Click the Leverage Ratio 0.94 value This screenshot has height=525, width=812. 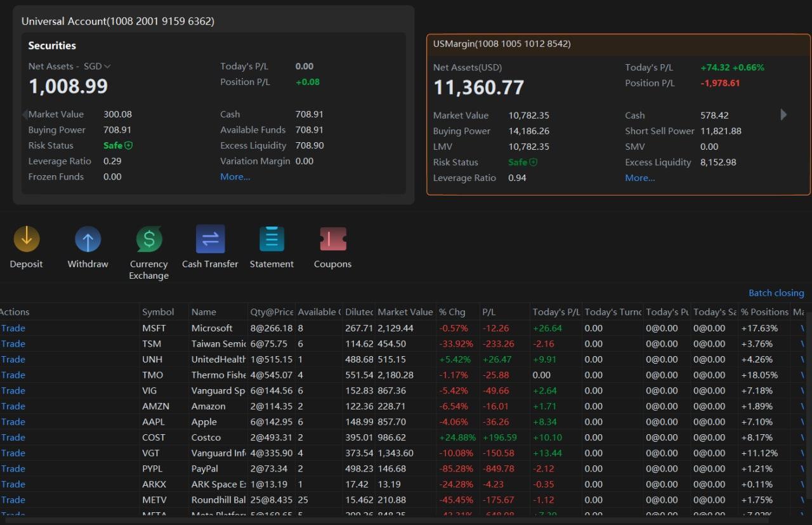pyautogui.click(x=517, y=178)
